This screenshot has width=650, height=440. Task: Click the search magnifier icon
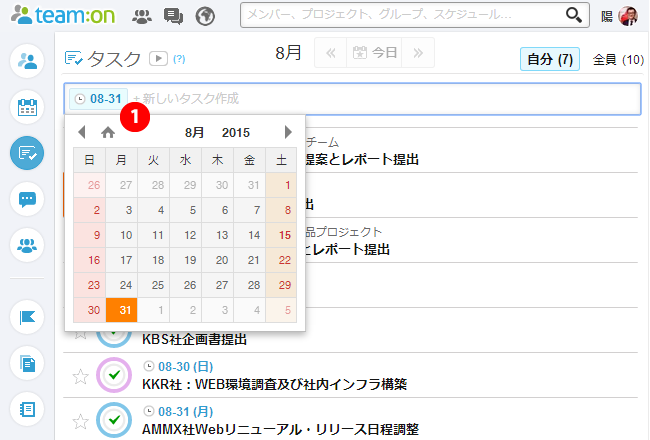[x=574, y=15]
